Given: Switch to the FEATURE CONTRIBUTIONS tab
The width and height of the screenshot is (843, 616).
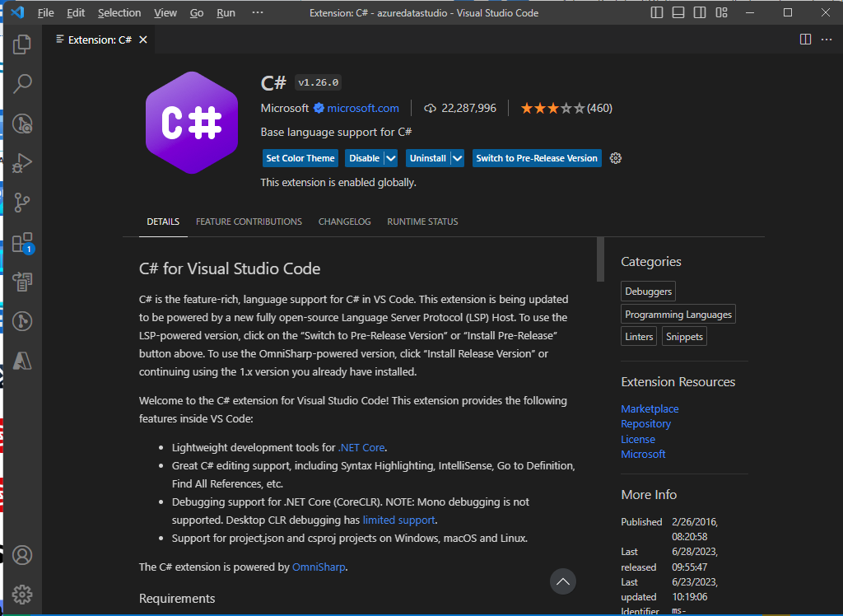Looking at the screenshot, I should coord(249,221).
